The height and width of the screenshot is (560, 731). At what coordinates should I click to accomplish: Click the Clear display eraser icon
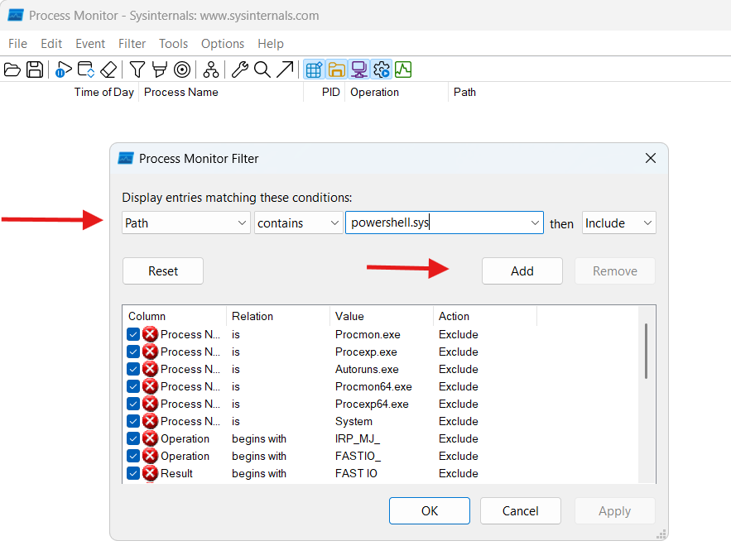[108, 69]
